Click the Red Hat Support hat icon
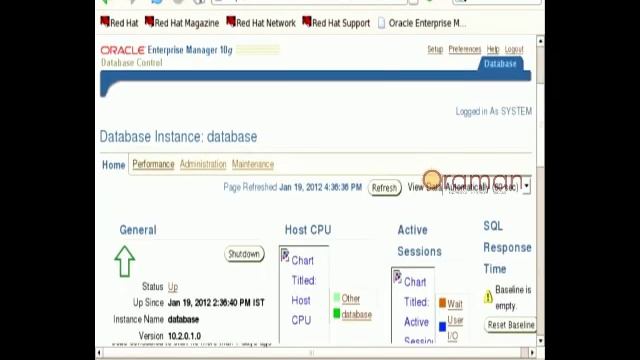640x360 pixels. pos(307,21)
